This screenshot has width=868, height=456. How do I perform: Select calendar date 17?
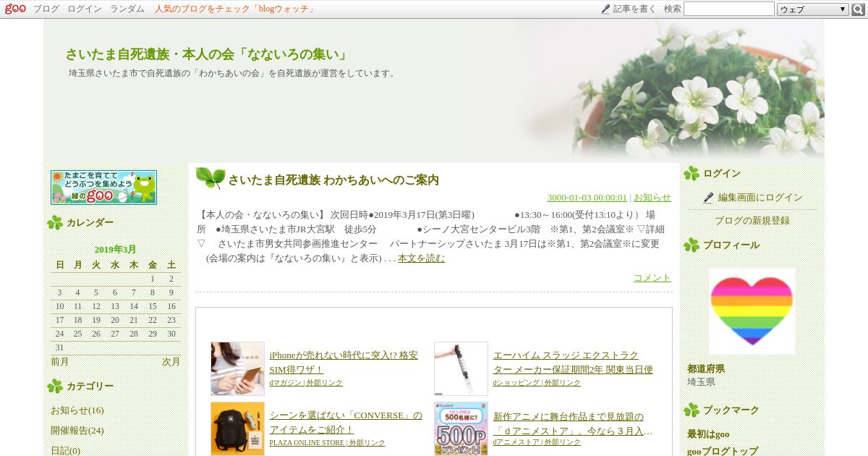coord(59,320)
